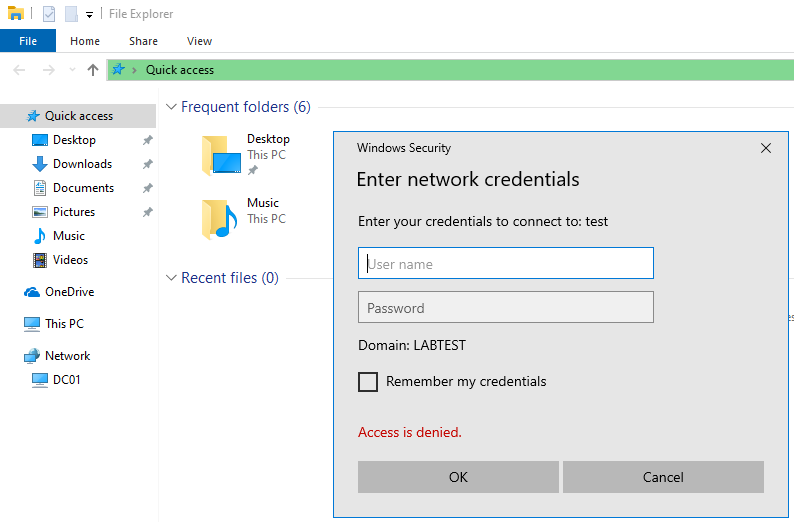
Task: Switch to the View ribbon tab
Action: click(199, 41)
